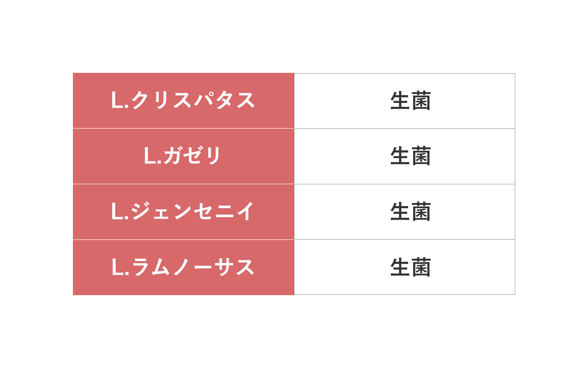Click the 菌 character in the L.ガゼリ row

[421, 156]
